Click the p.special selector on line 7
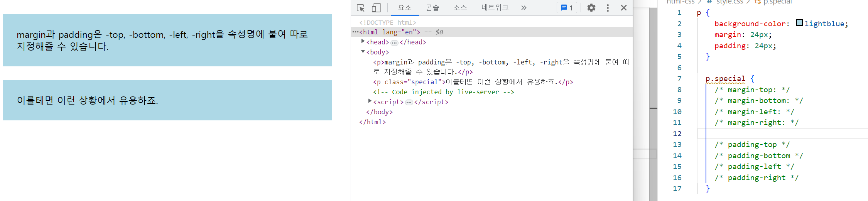This screenshot has width=868, height=201. (725, 79)
